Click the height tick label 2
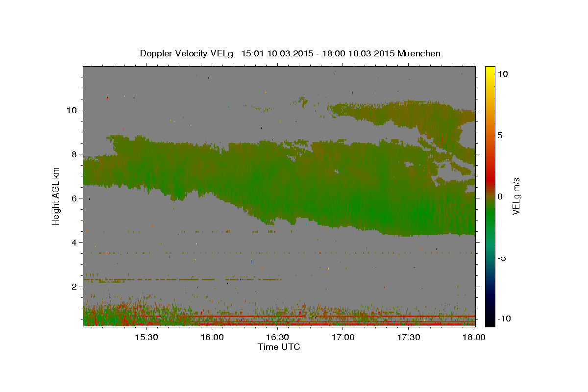 (x=74, y=287)
